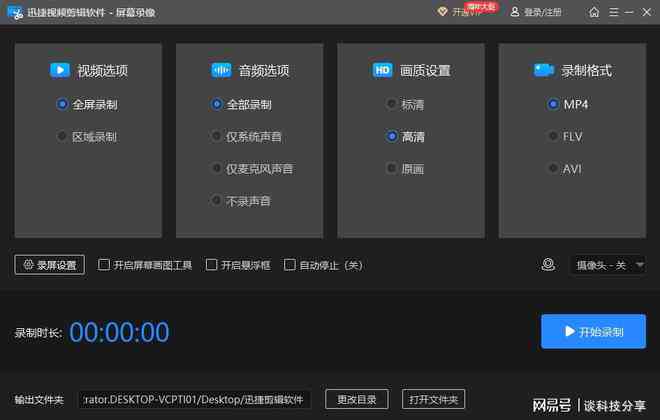Click the webcam icon near 摄像头
The width and height of the screenshot is (660, 420).
(548, 265)
